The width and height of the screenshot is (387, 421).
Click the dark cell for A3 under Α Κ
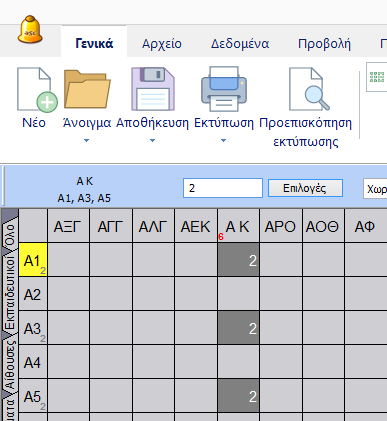[x=238, y=328]
